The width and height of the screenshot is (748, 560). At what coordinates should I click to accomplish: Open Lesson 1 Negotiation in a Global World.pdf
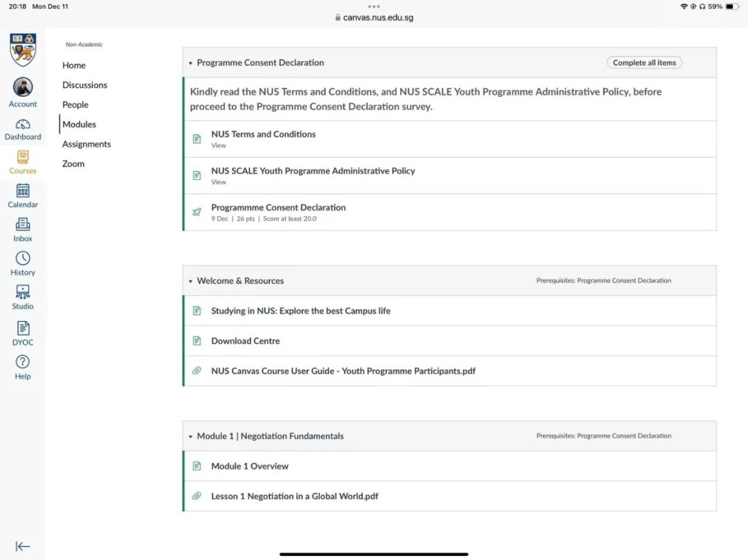[295, 496]
